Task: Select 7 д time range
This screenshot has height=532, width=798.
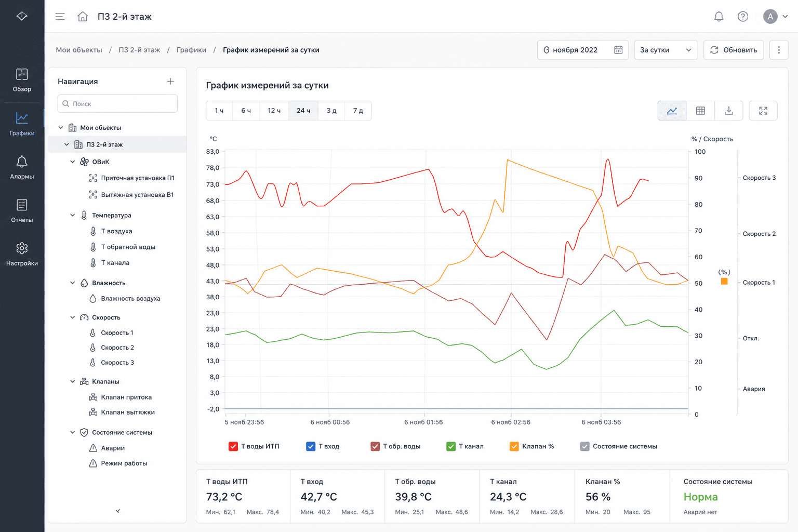Action: click(358, 111)
